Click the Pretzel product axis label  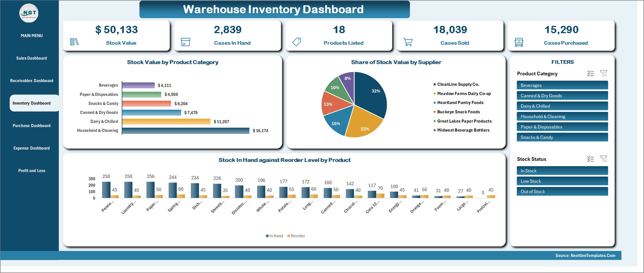click(x=484, y=207)
